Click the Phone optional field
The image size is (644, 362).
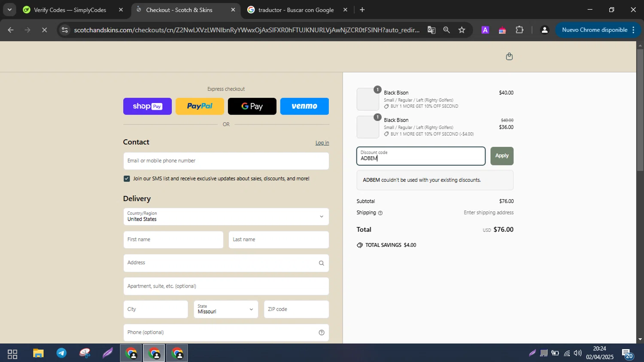[x=226, y=332]
